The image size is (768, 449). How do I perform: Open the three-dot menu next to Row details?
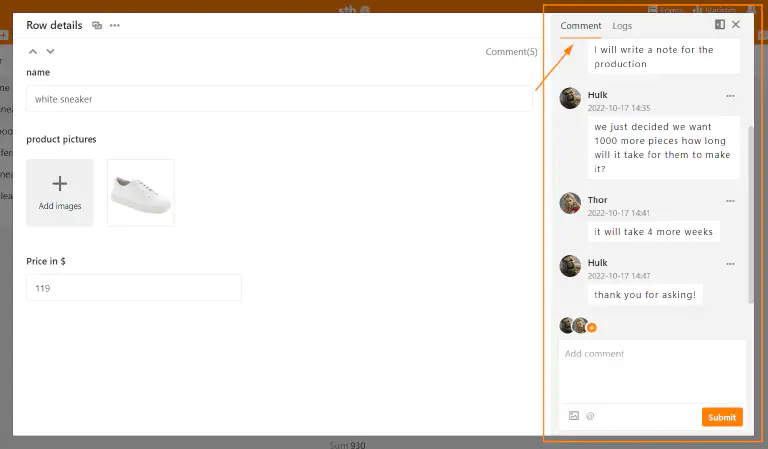115,25
